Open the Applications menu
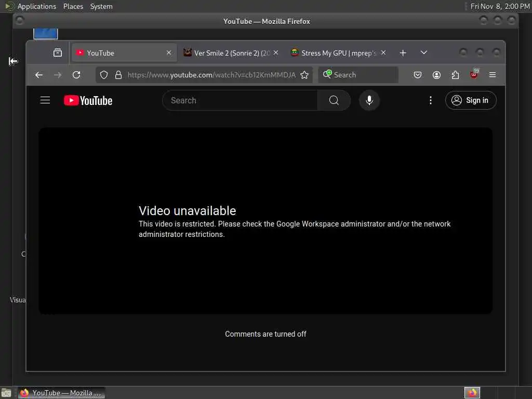Viewport: 532px width, 399px height. [37, 6]
